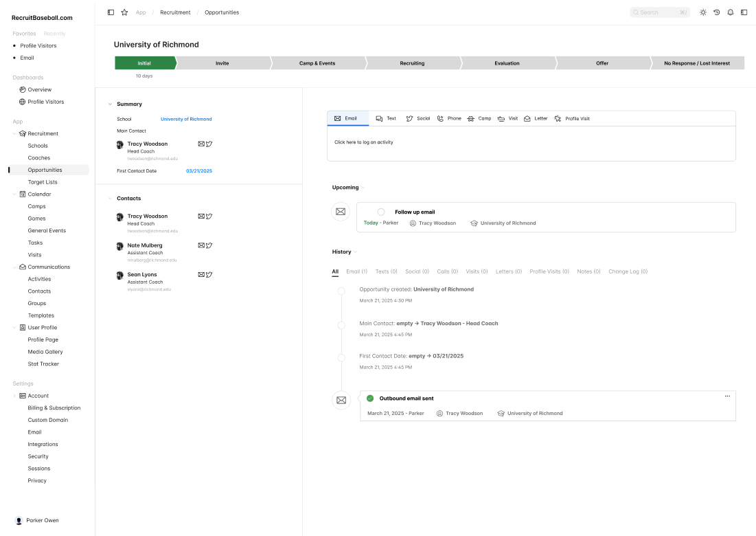Expand the History dropdown chevron
Viewport: 756px width, 536px height.
[355, 252]
